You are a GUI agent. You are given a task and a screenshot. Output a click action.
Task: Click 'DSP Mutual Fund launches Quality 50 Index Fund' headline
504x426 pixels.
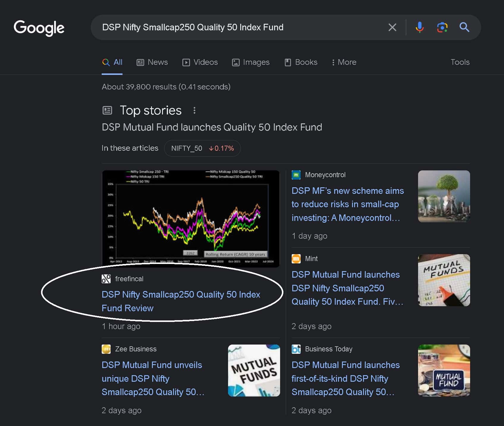click(x=212, y=127)
